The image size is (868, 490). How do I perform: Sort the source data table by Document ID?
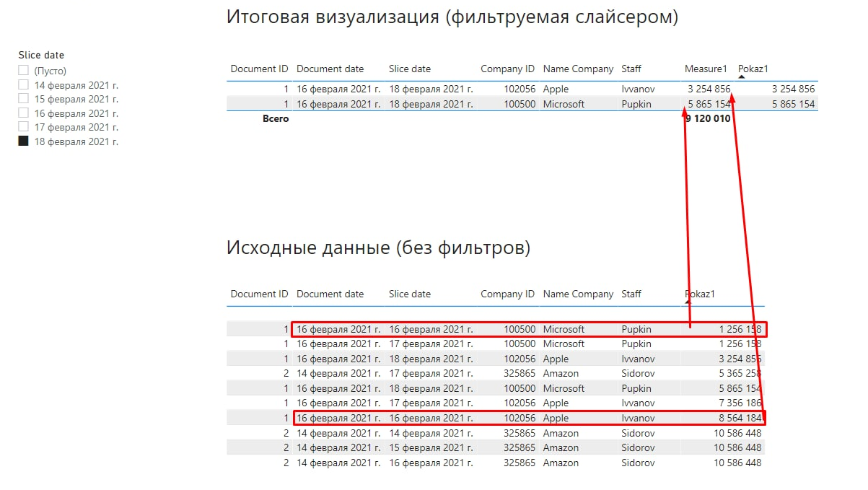259,294
